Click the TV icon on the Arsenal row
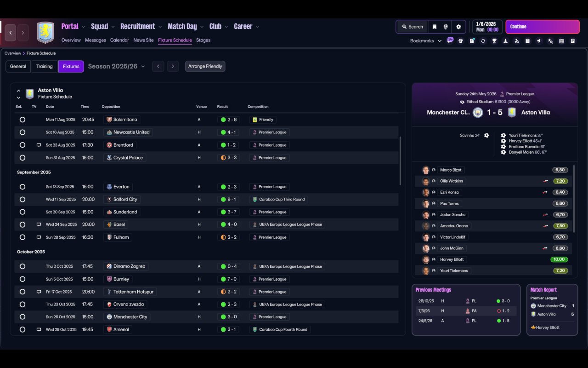 point(39,329)
